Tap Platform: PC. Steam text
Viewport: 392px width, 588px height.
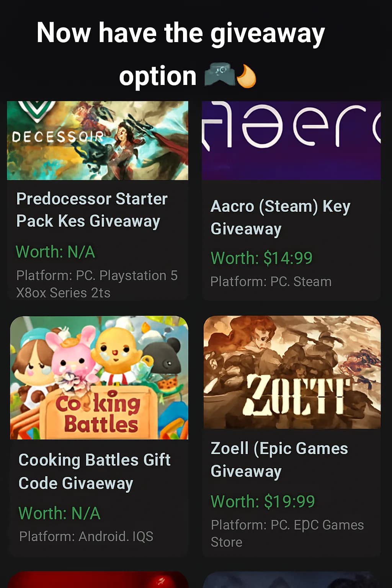coord(271,282)
